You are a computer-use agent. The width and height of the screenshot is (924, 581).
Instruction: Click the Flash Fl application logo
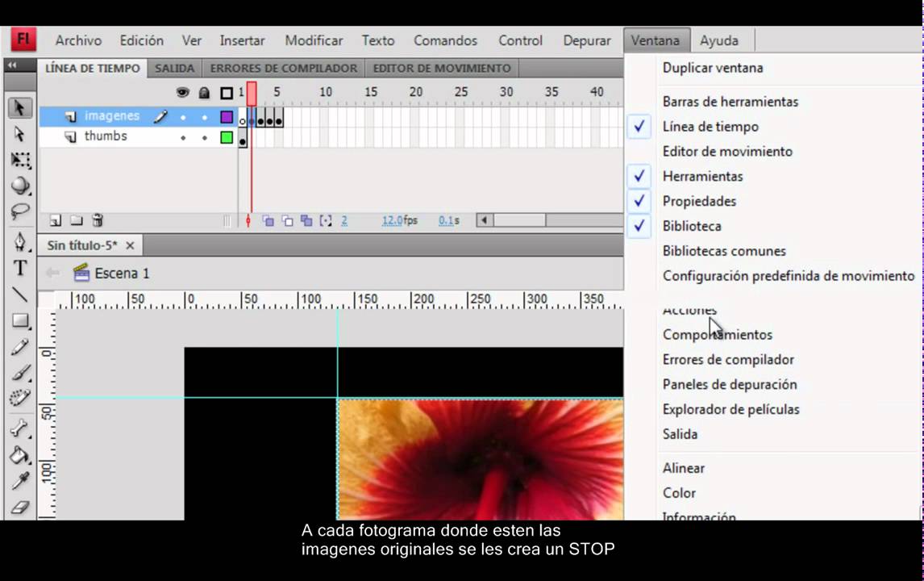click(23, 40)
